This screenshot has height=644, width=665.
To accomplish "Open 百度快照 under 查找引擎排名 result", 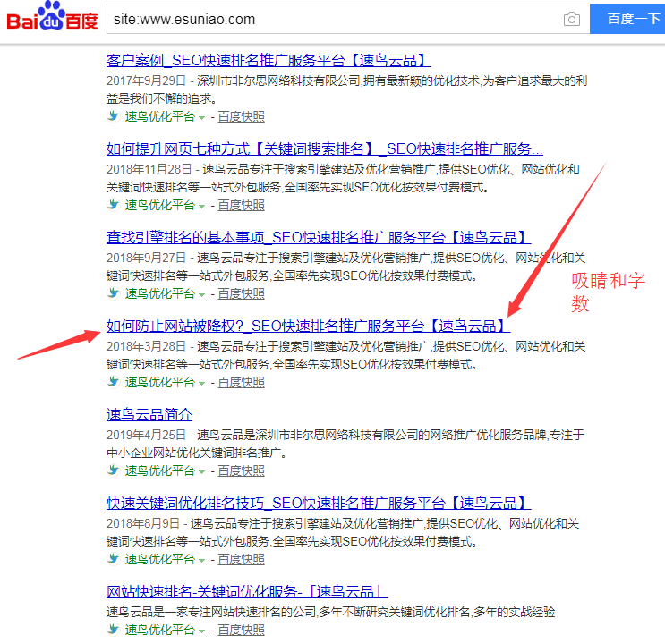I will pyautogui.click(x=242, y=293).
